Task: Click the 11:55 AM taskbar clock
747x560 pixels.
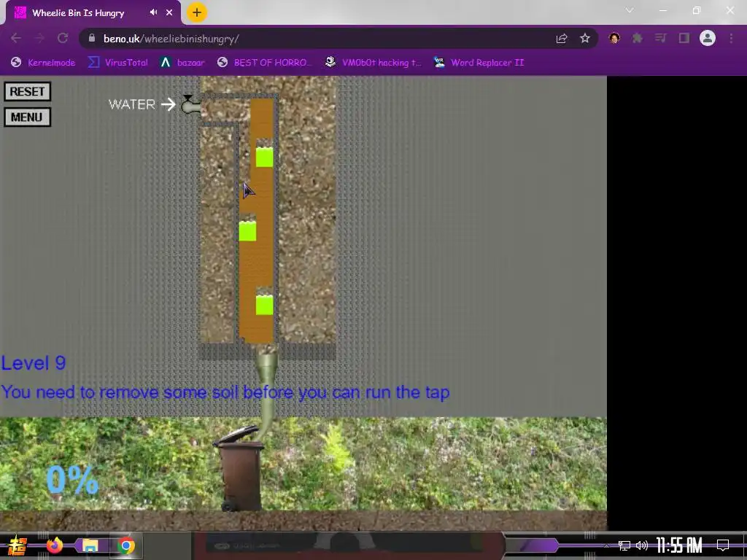Action: 679,545
